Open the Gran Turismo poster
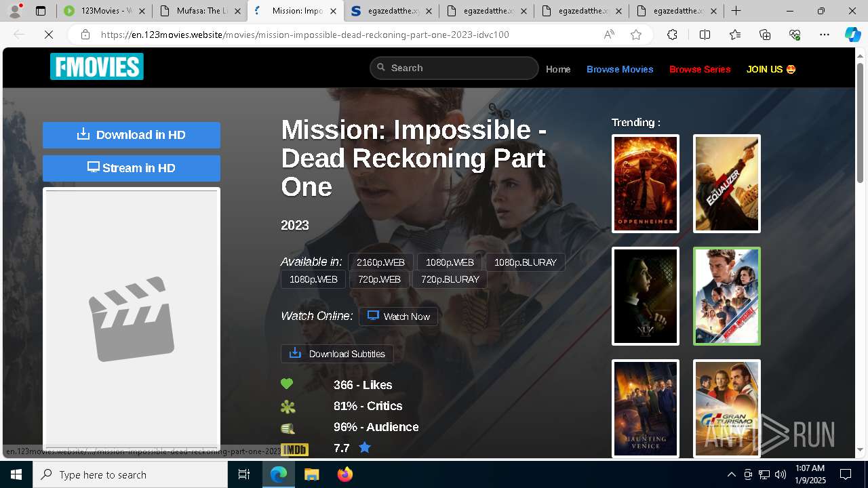The image size is (868, 488). (727, 409)
